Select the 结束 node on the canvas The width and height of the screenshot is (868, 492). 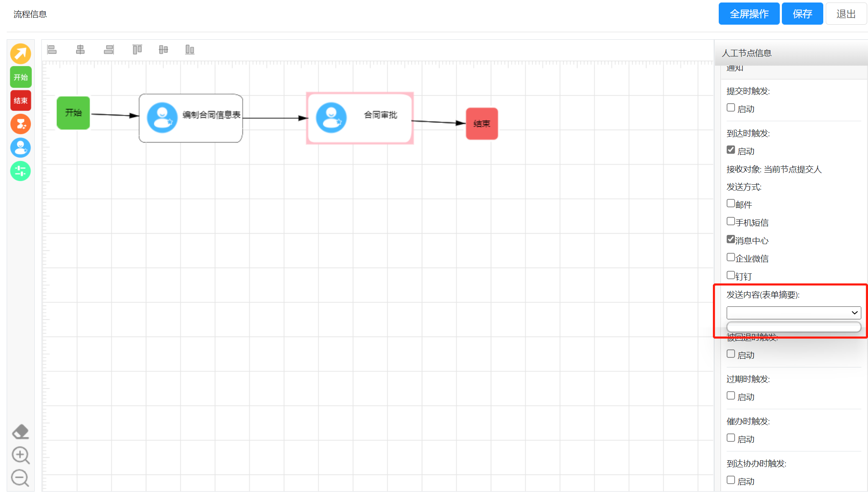[x=482, y=124]
